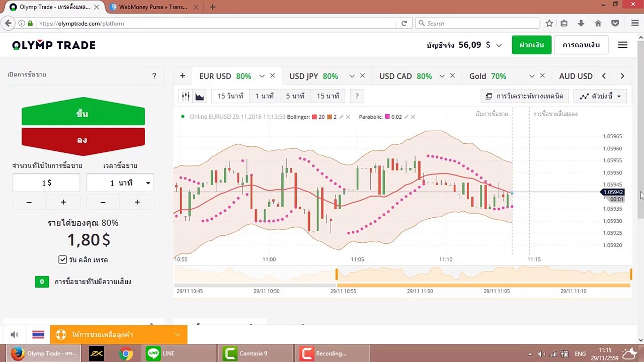Viewport: 644px width, 362px height.
Task: Remove the Bollinger indicator
Action: (348, 117)
